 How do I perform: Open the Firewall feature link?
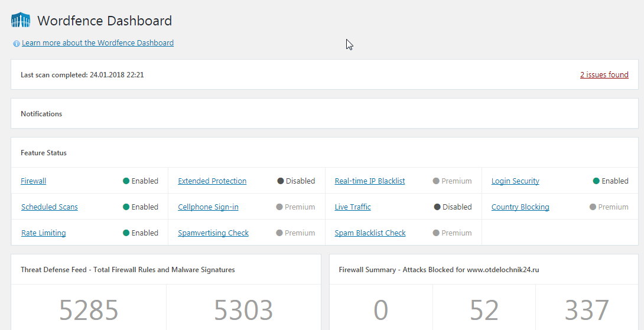click(x=33, y=181)
